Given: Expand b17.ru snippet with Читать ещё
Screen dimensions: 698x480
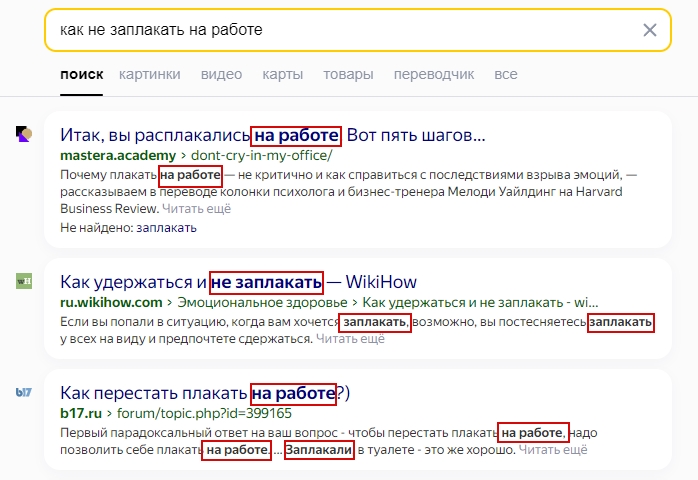Looking at the screenshot, I should 553,450.
